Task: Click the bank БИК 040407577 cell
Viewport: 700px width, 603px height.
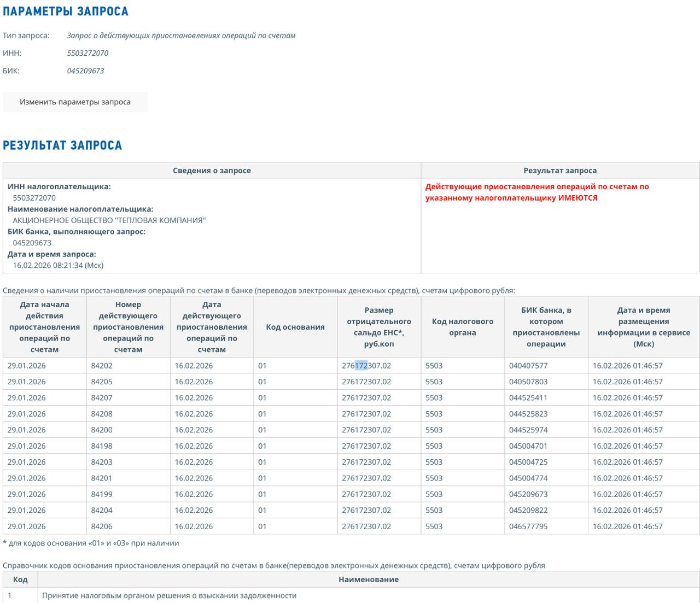Action: coord(528,366)
